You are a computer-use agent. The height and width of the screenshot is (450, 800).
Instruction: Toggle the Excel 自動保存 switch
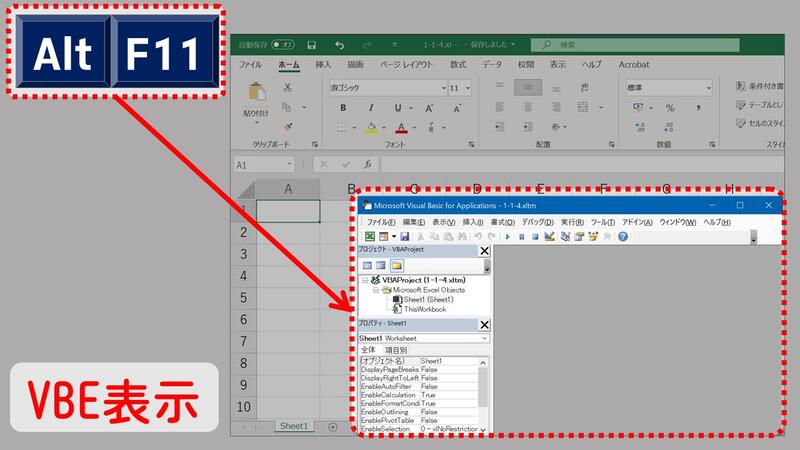point(283,44)
